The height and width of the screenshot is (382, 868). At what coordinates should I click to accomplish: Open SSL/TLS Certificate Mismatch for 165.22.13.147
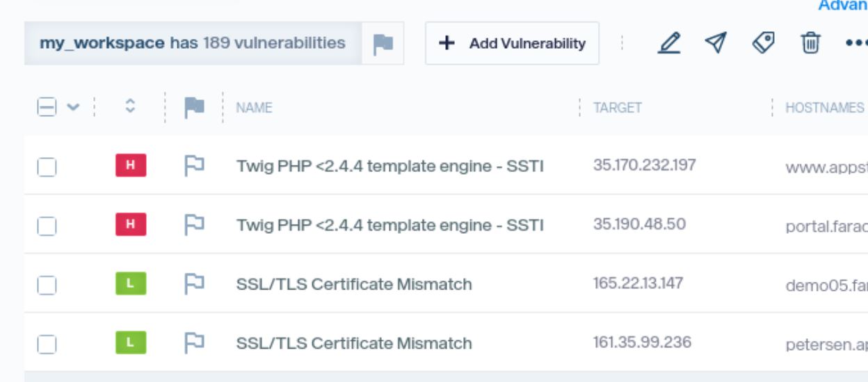tap(354, 284)
